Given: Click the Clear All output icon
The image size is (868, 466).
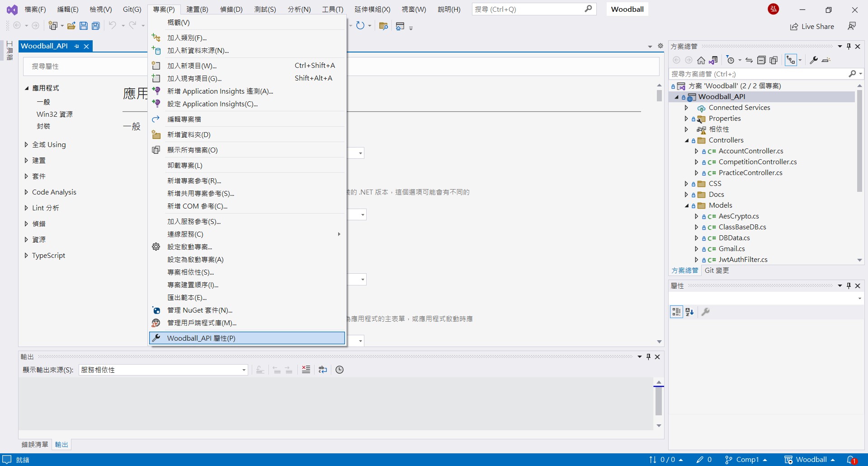Looking at the screenshot, I should [x=306, y=370].
